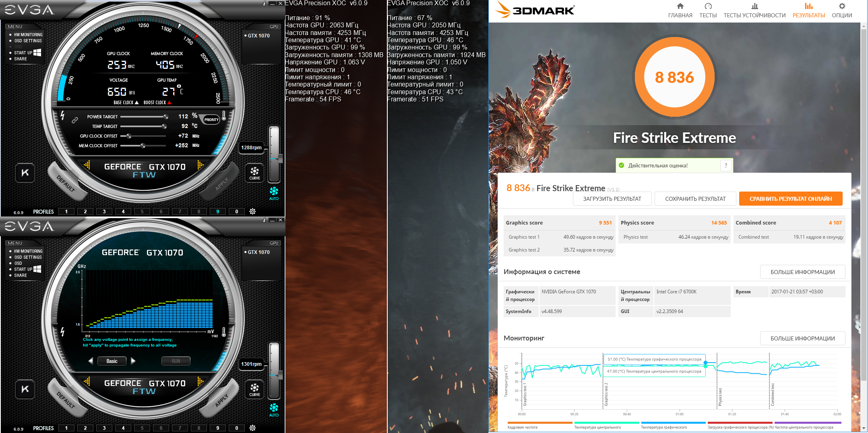Image resolution: width=868 pixels, height=433 pixels.
Task: Toggle Температура графического series in the legend
Action: coord(673,425)
